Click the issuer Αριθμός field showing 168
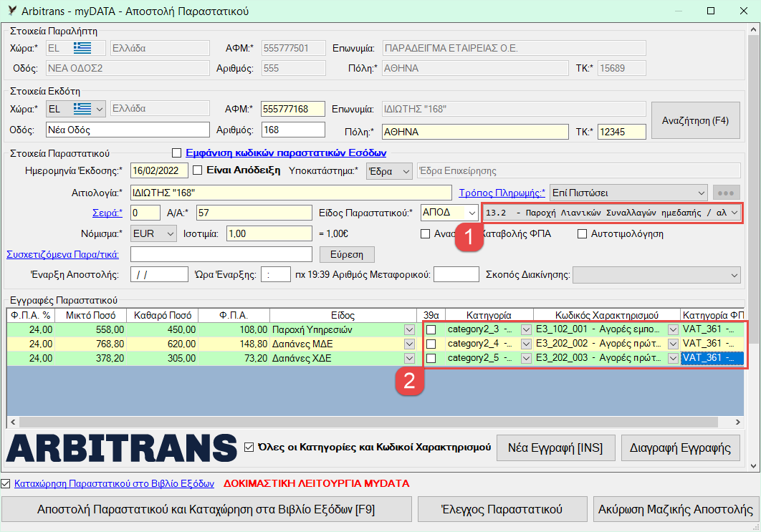This screenshot has width=761, height=532. [292, 130]
